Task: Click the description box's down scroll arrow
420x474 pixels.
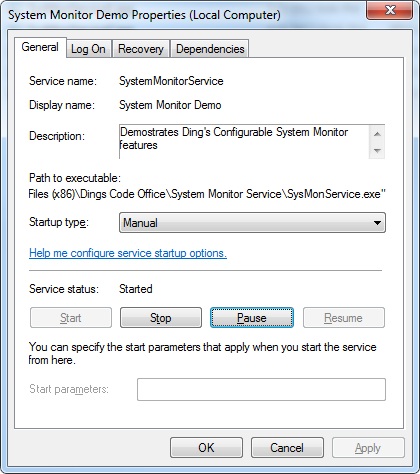Action: click(x=377, y=150)
